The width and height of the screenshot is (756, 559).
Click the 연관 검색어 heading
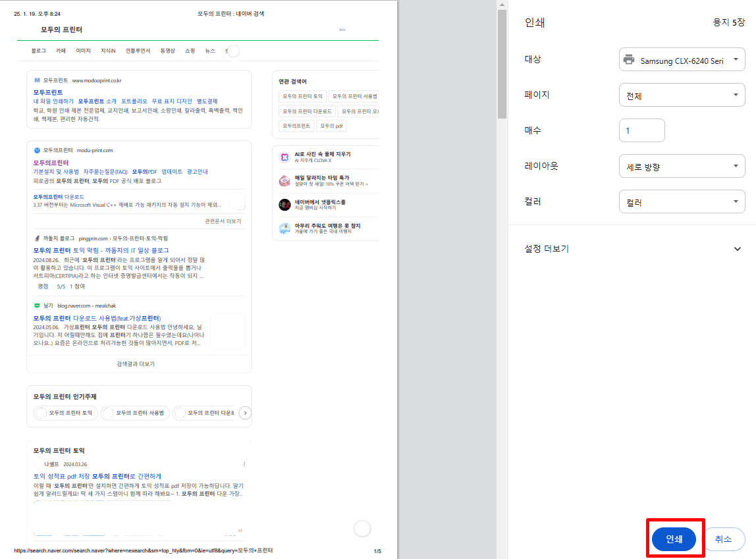click(x=292, y=82)
